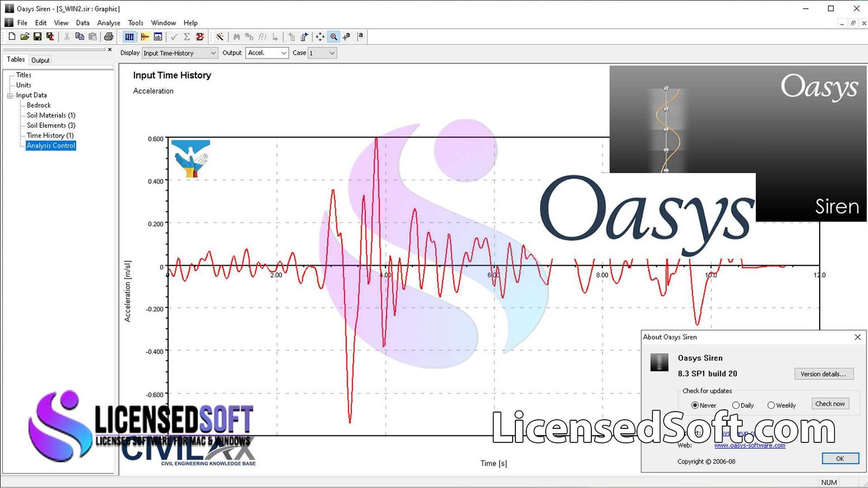Select Titles in the tree
Viewport: 868px width, 488px height.
pyautogui.click(x=23, y=75)
